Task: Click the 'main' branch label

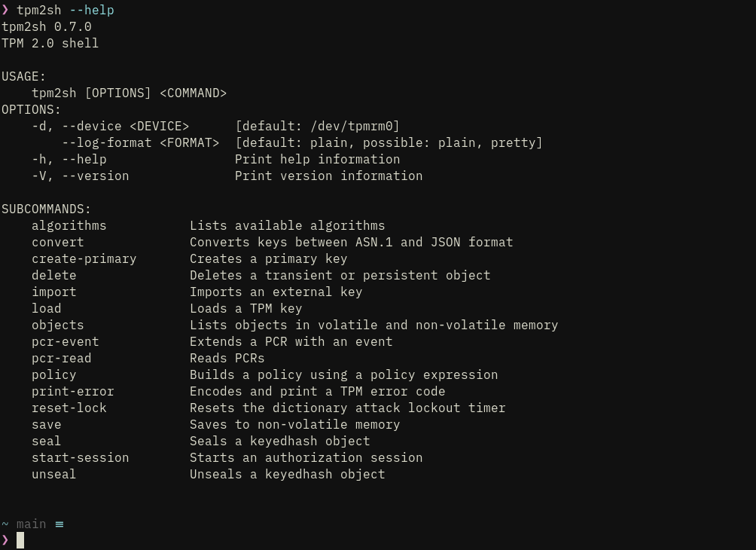Action: pyautogui.click(x=32, y=524)
